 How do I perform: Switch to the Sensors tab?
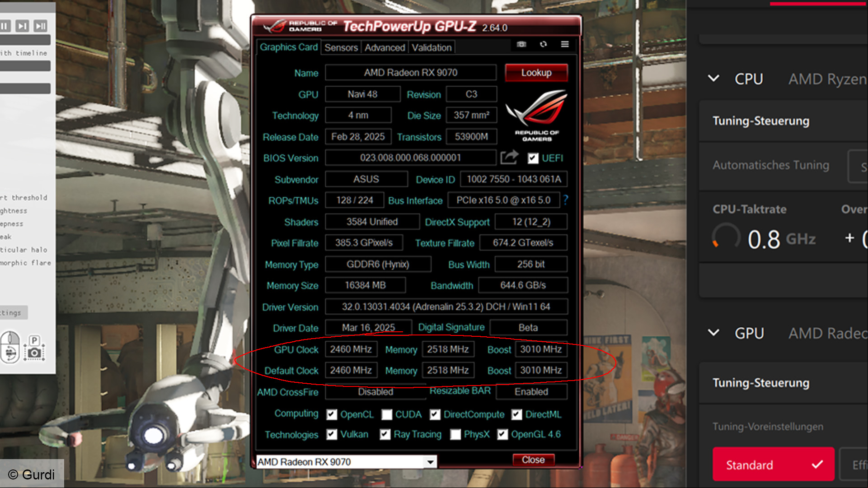(341, 47)
